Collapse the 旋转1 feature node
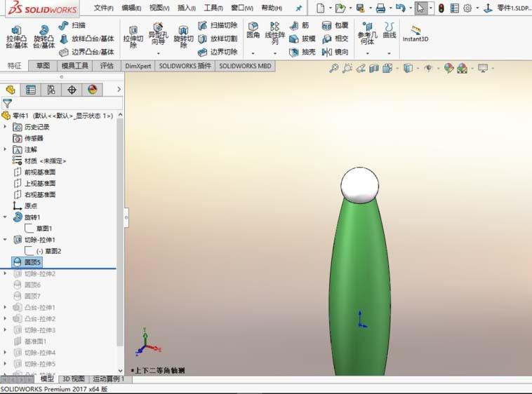 (x=5, y=217)
